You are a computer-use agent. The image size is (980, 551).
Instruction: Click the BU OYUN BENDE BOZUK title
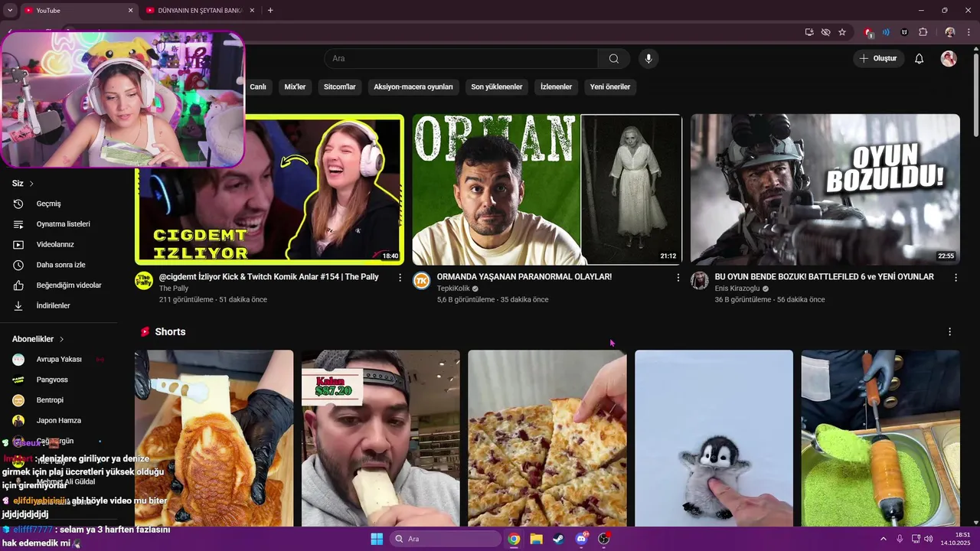(x=825, y=277)
